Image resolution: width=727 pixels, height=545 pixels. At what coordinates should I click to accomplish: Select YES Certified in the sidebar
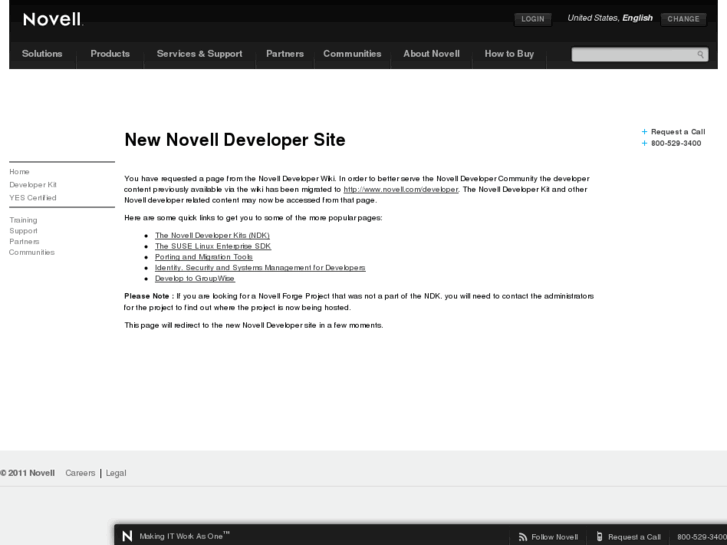(33, 198)
